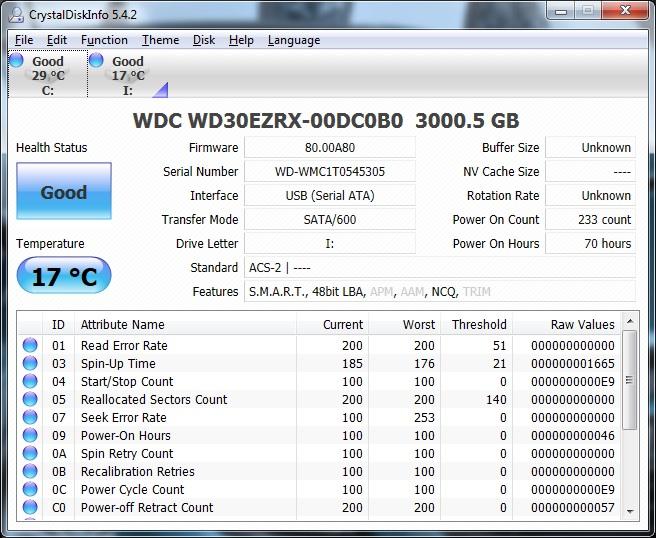This screenshot has height=538, width=656.
Task: Click the Power On Count value 233 count
Action: coord(590,220)
